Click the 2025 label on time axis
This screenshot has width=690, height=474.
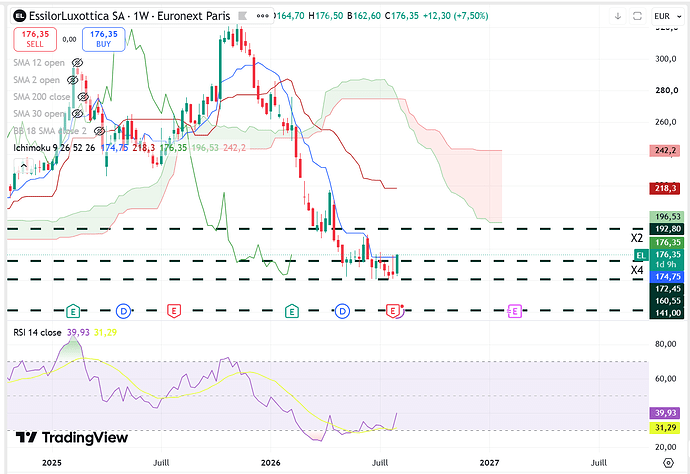[51, 463]
